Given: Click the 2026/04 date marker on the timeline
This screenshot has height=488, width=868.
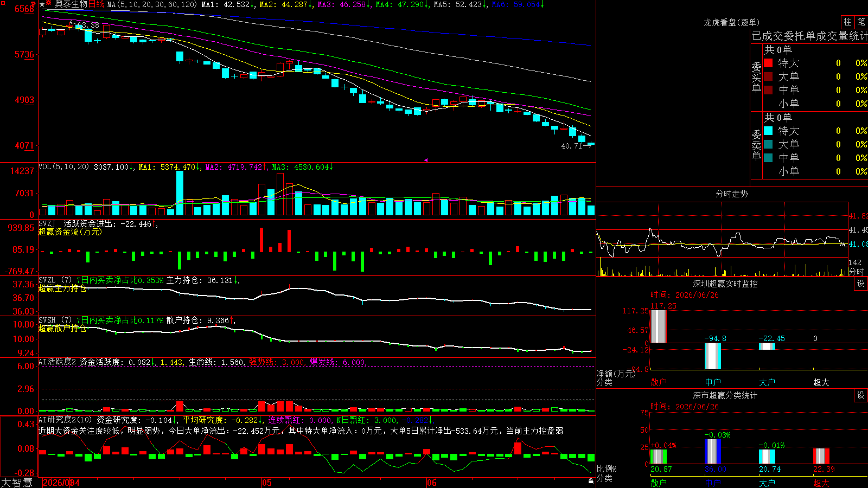Looking at the screenshot, I should tap(61, 483).
